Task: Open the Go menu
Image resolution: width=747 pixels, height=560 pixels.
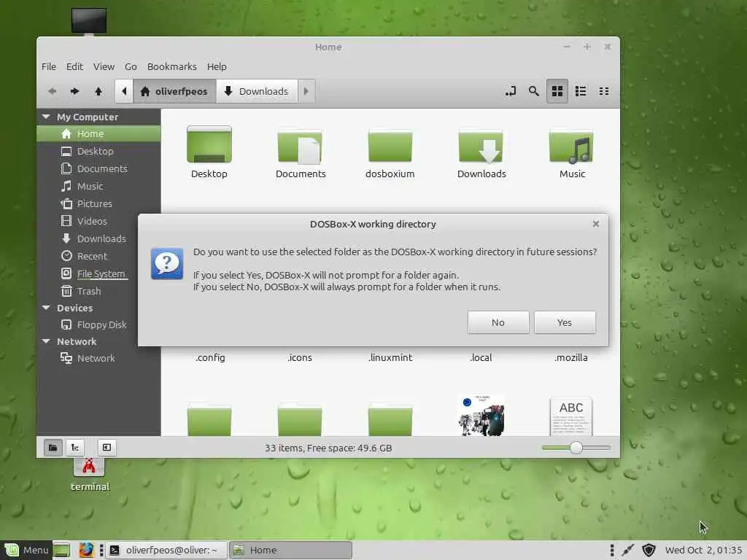Action: [131, 66]
